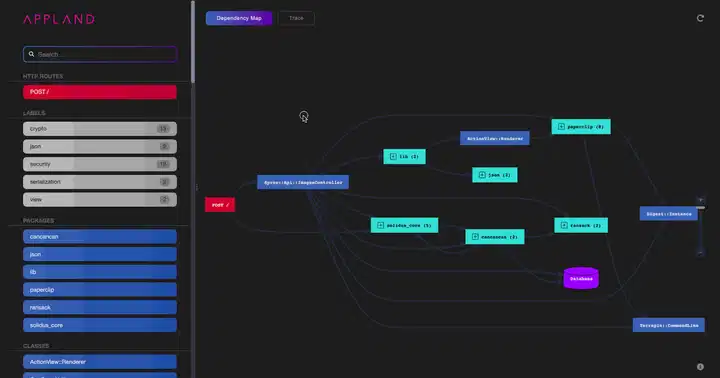Viewport: 720px width, 378px height.
Task: Expand the ransack package node
Action: 564,226
